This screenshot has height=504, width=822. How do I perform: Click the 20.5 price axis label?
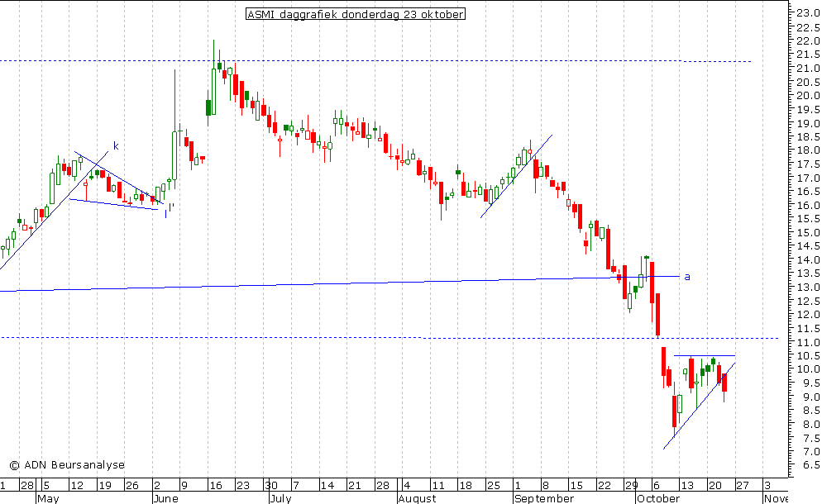click(809, 83)
